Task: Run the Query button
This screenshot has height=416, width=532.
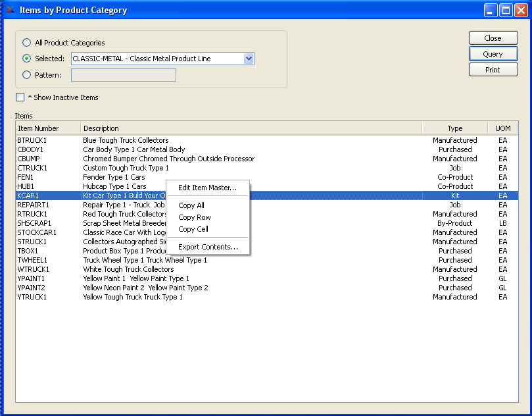Action: (493, 54)
